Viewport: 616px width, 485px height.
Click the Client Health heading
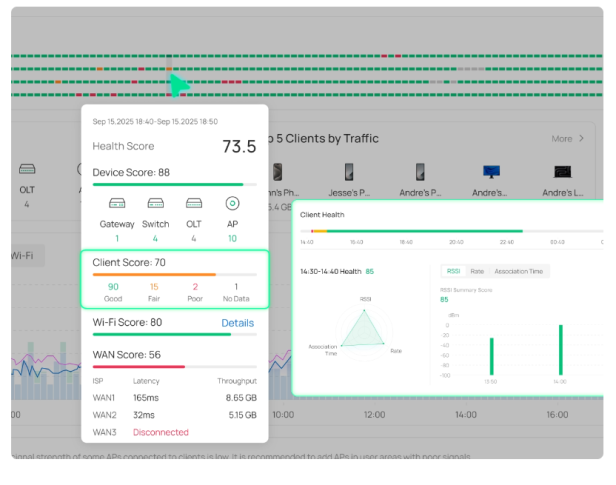pos(322,215)
